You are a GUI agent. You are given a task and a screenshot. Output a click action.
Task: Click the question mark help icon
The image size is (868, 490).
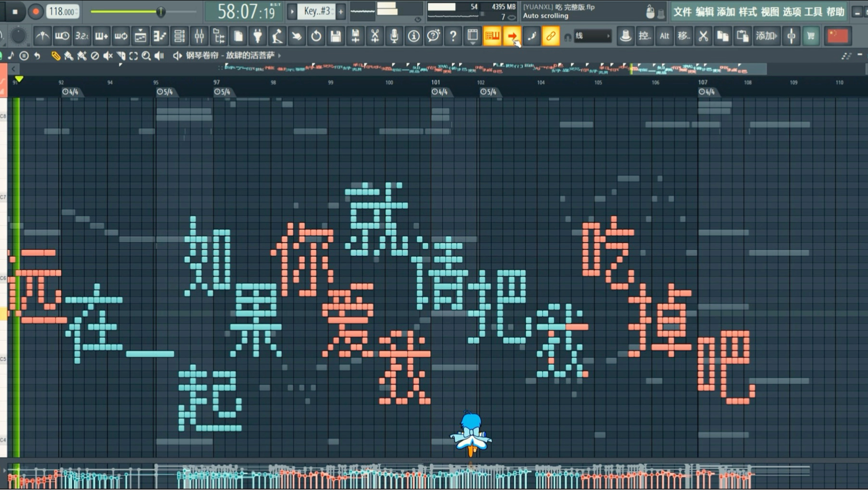tap(453, 36)
